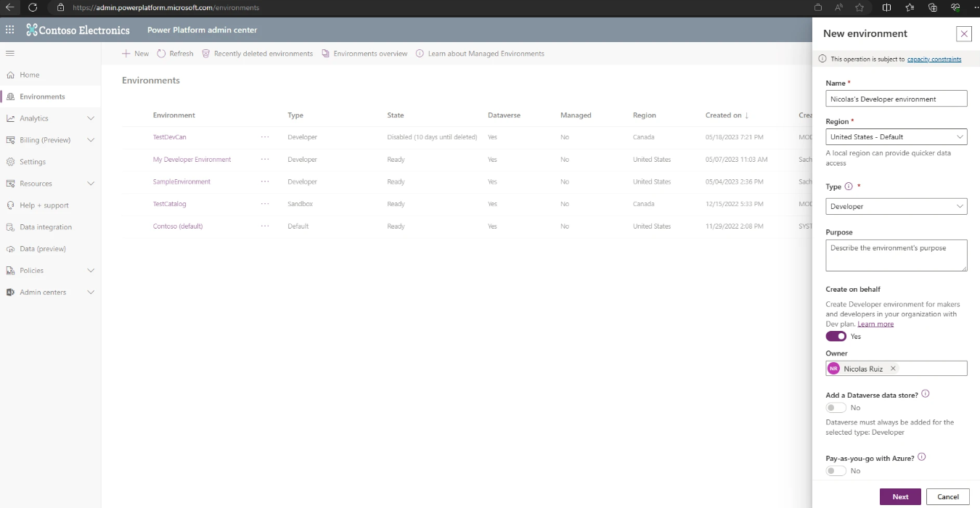The height and width of the screenshot is (508, 980).
Task: Click the capacity constraints link
Action: pos(934,60)
